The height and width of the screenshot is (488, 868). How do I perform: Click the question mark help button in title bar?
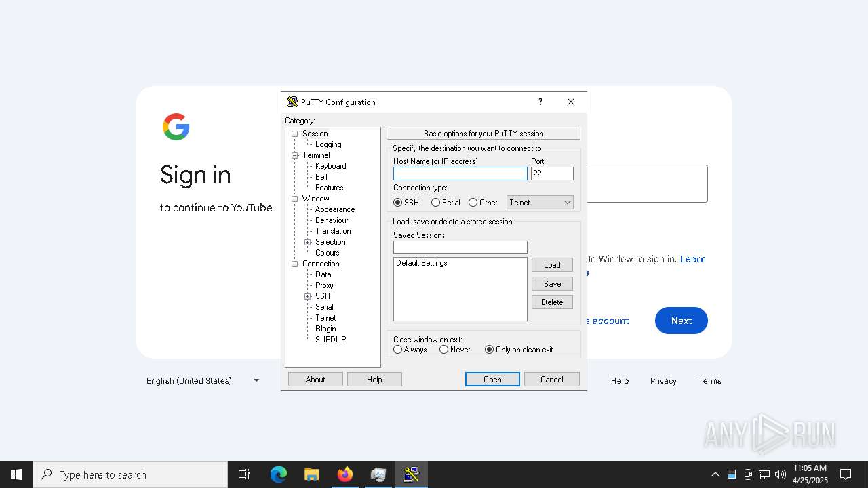[540, 102]
